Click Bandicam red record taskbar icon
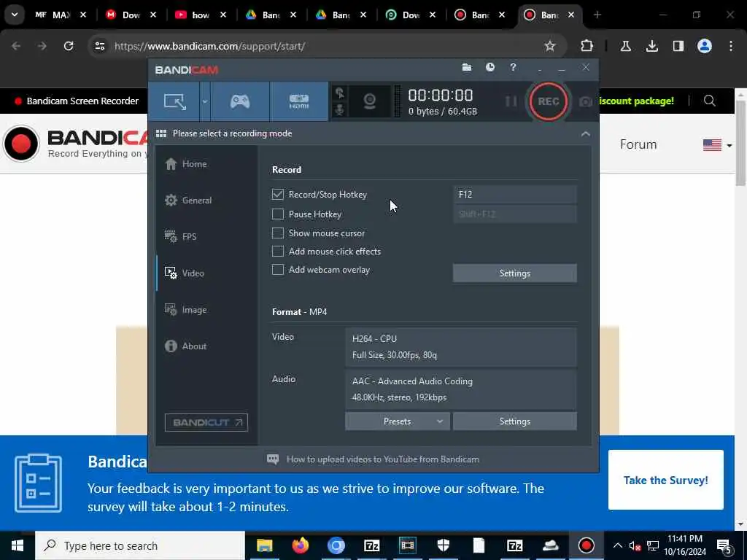The height and width of the screenshot is (560, 747). coord(586,545)
